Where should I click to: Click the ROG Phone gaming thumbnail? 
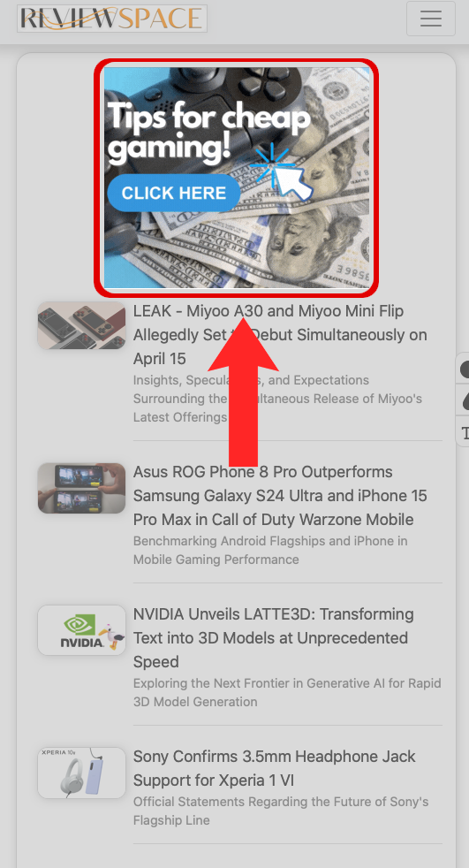click(82, 488)
